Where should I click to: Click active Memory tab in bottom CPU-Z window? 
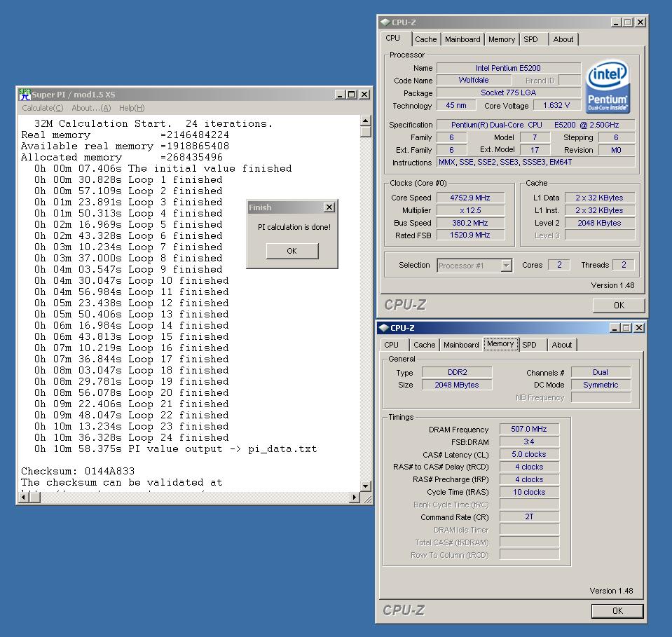coord(500,344)
